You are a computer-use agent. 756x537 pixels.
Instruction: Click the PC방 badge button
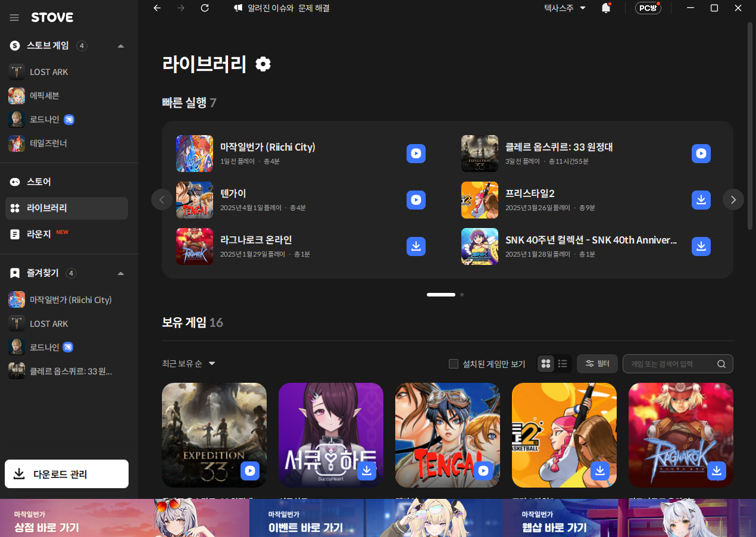pos(648,8)
